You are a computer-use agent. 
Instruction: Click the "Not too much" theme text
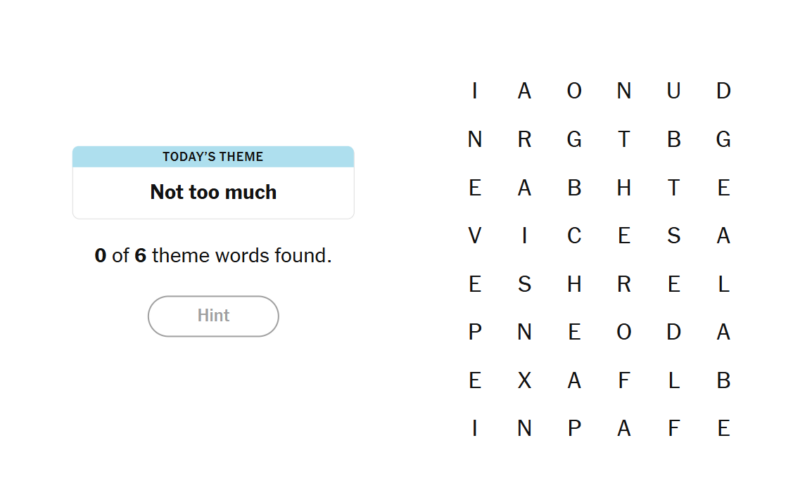[213, 192]
